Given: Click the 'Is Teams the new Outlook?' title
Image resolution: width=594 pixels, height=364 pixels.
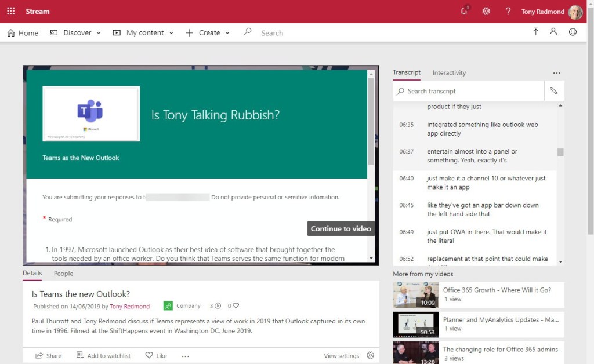Looking at the screenshot, I should pos(81,294).
